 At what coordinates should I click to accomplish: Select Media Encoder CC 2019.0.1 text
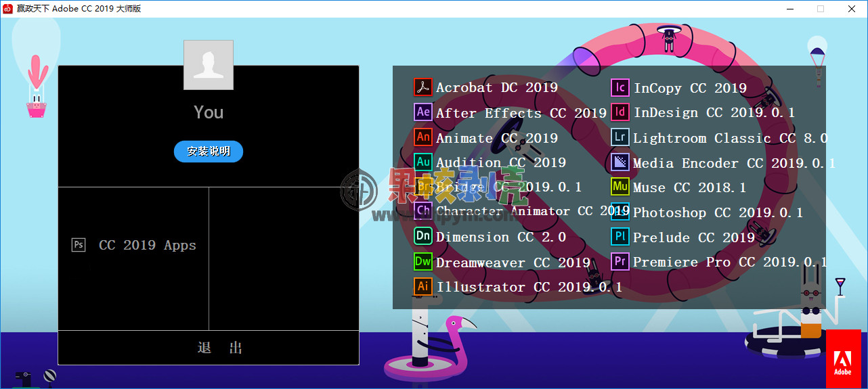coord(735,163)
